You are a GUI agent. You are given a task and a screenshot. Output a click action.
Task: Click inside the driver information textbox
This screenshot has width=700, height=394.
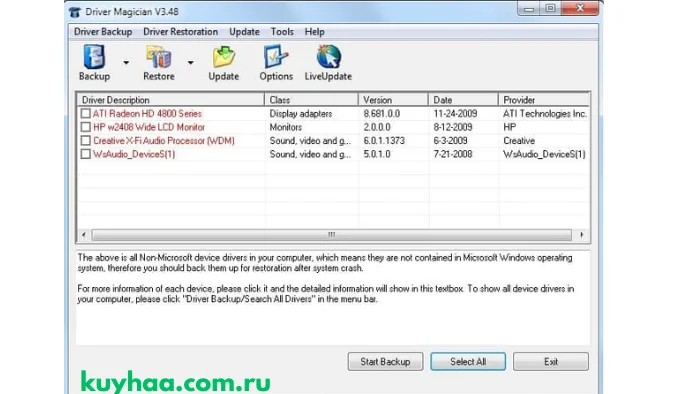[x=333, y=298]
